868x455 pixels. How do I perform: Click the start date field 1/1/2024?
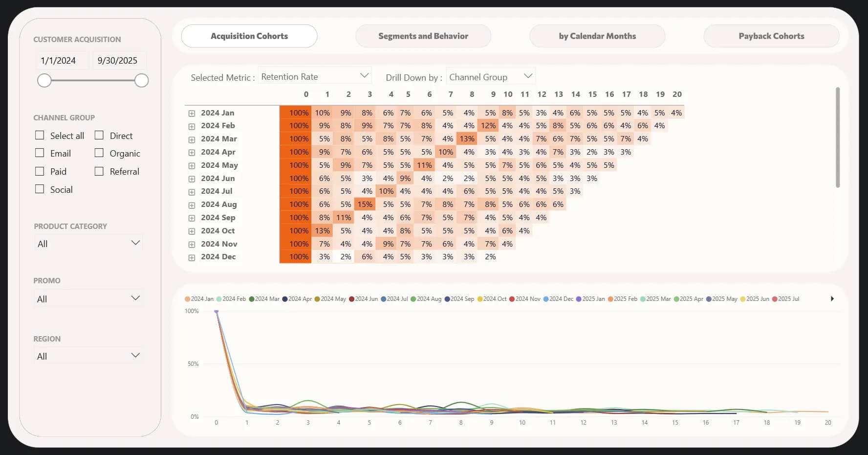coord(59,61)
